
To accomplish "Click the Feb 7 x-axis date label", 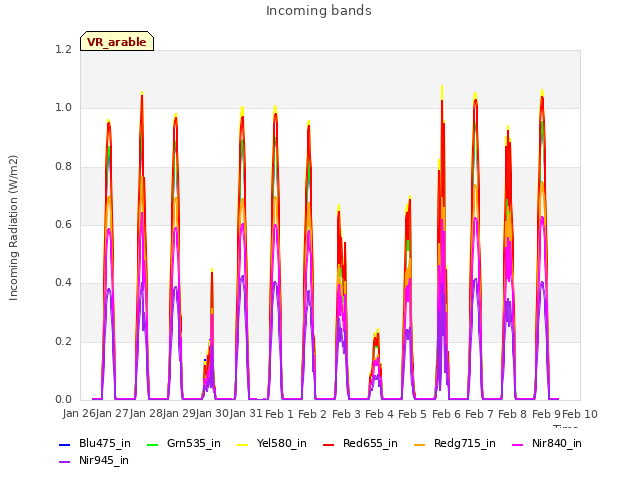I will 479,414.
